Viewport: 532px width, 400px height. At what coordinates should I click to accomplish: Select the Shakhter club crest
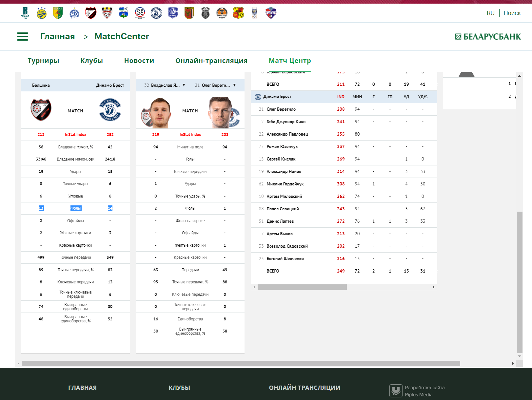(x=107, y=13)
